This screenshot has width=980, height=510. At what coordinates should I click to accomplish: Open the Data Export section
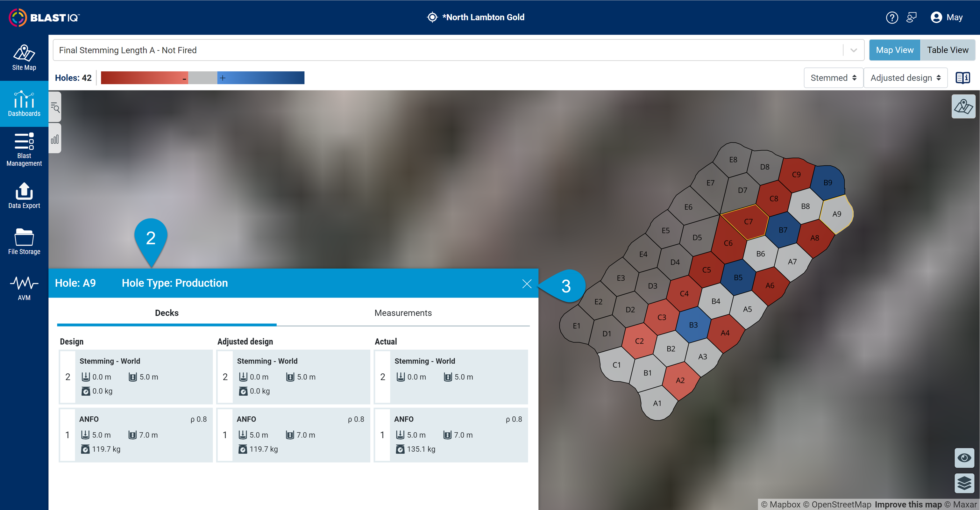pos(24,196)
